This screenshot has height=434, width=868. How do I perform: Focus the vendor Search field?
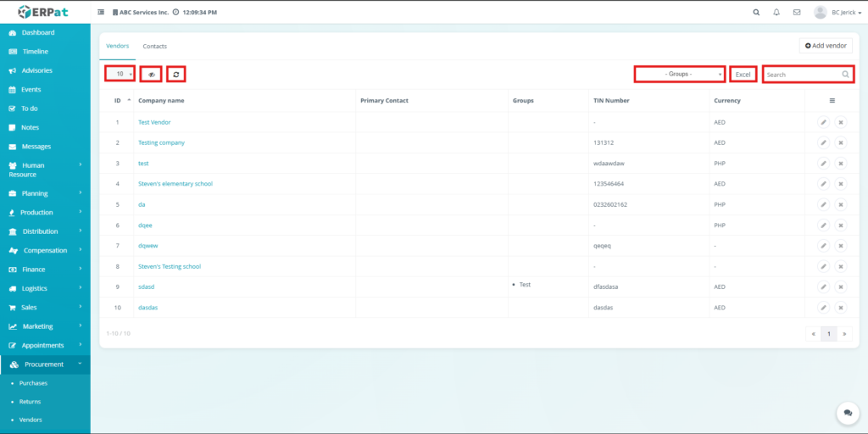tap(808, 75)
